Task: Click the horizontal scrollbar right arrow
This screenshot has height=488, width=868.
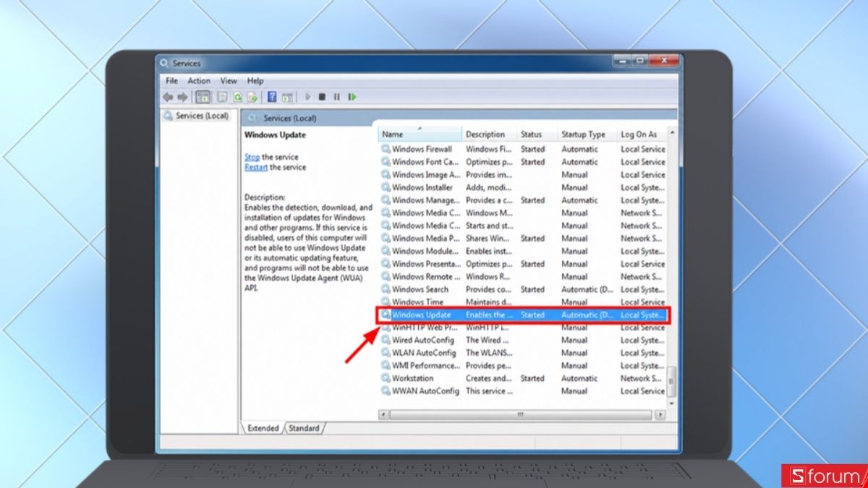Action: pyautogui.click(x=660, y=415)
